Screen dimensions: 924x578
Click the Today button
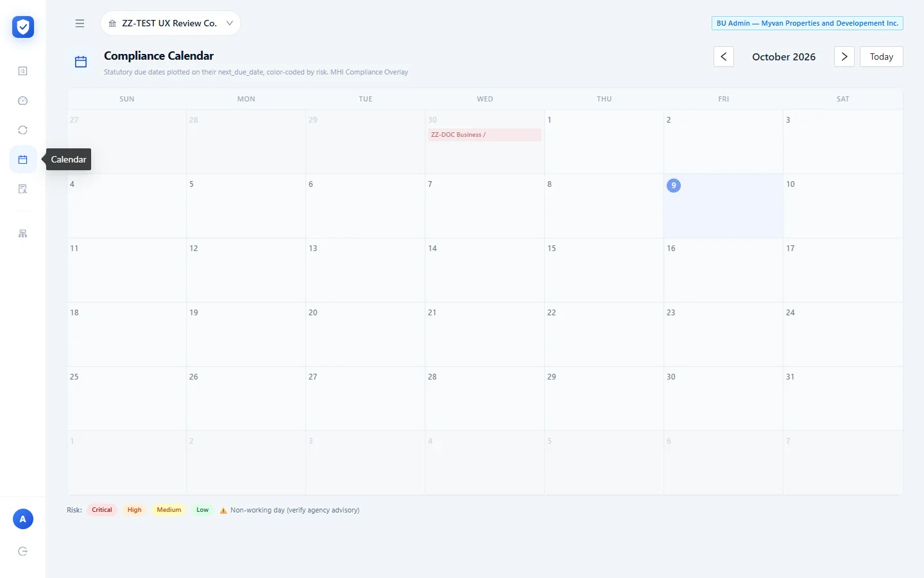coord(882,57)
